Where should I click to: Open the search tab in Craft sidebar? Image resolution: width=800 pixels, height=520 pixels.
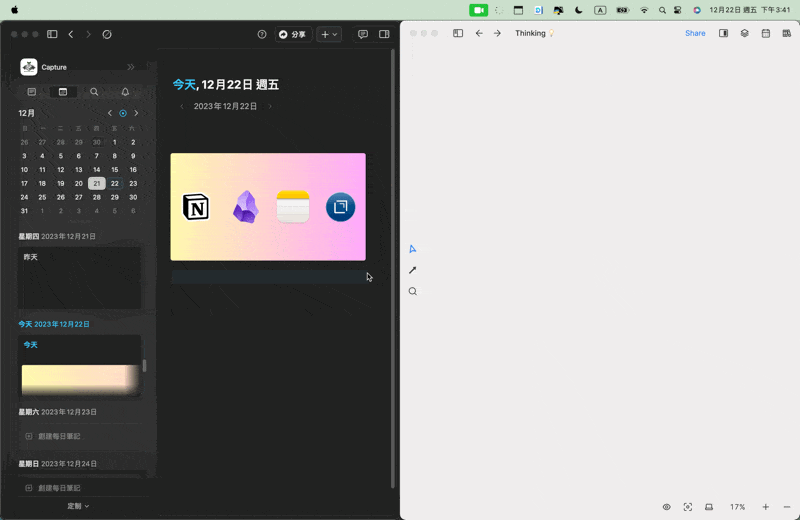click(x=94, y=92)
